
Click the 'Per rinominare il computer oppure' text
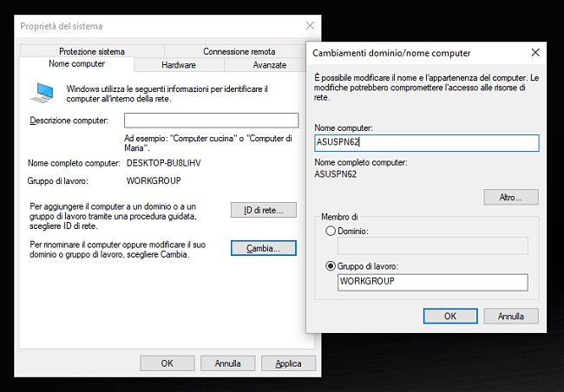(x=118, y=249)
